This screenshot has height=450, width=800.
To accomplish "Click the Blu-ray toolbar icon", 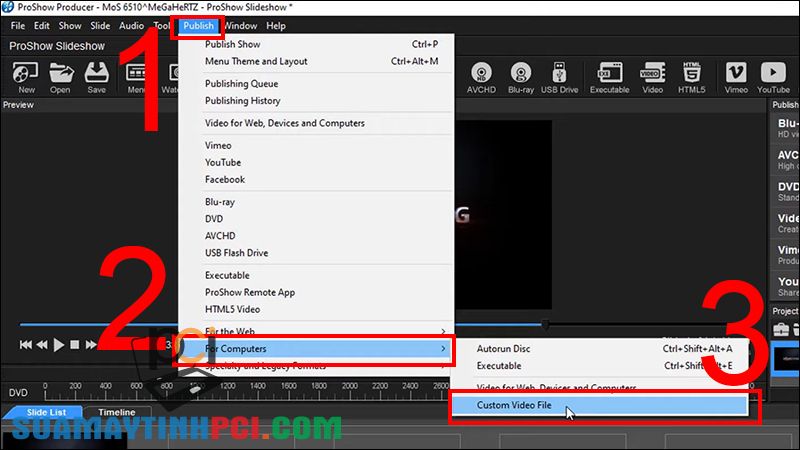I will click(520, 77).
